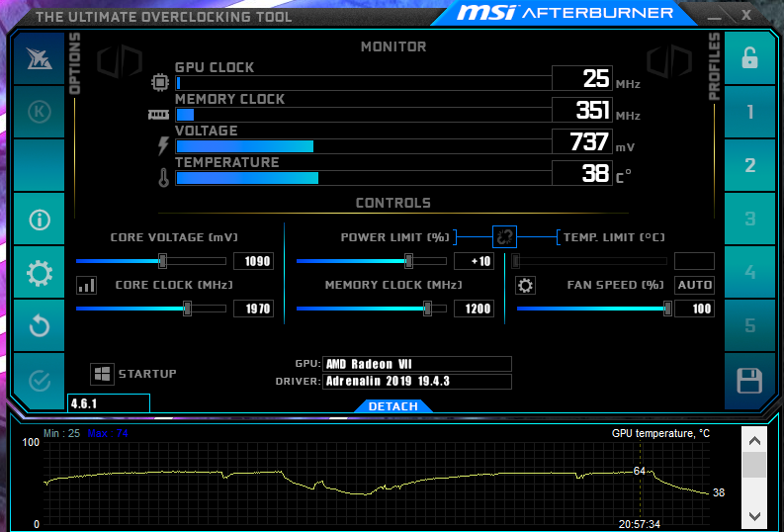Click the Power Limit slider handle
784x532 pixels.
(x=408, y=261)
